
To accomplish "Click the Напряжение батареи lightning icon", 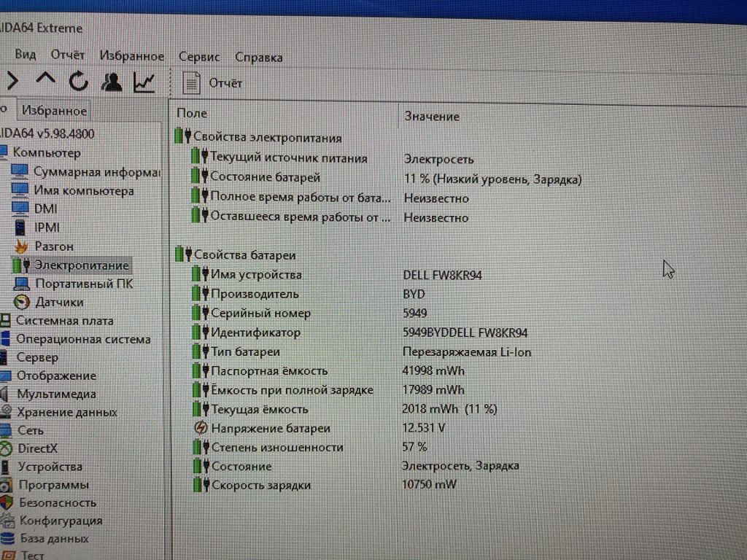I will (201, 427).
